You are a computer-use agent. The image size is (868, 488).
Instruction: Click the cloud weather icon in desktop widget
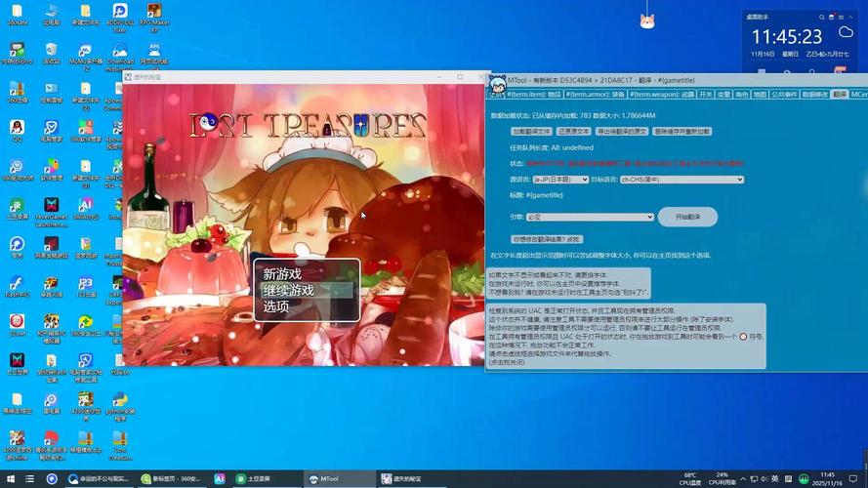[846, 32]
